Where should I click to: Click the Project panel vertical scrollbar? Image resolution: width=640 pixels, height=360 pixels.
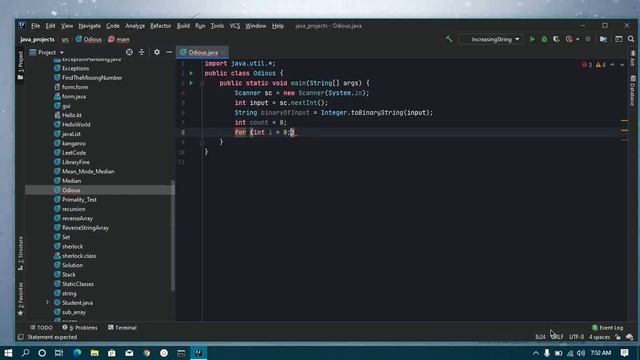pos(173,236)
